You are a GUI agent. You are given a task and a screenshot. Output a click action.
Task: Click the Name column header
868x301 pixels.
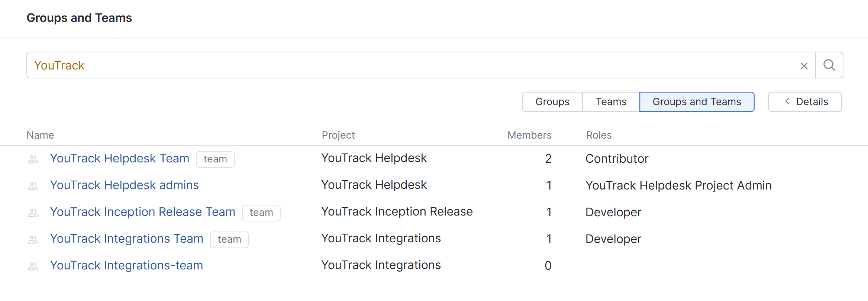40,135
